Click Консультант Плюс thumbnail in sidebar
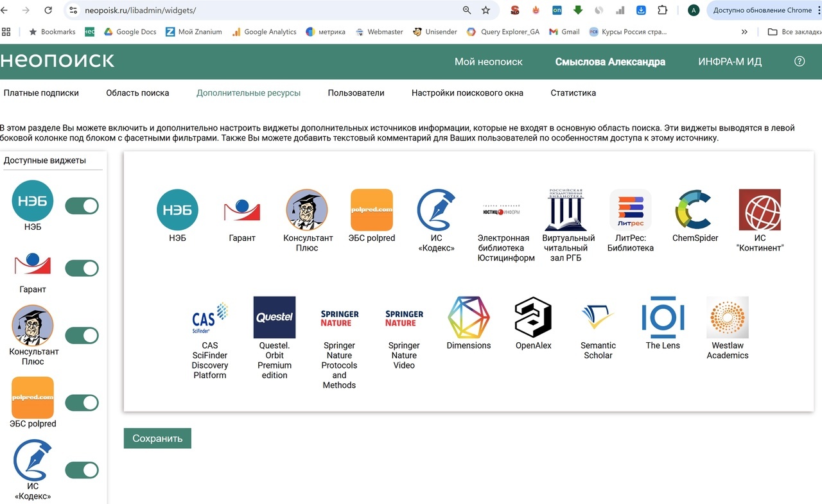This screenshot has width=822, height=504. tap(33, 326)
